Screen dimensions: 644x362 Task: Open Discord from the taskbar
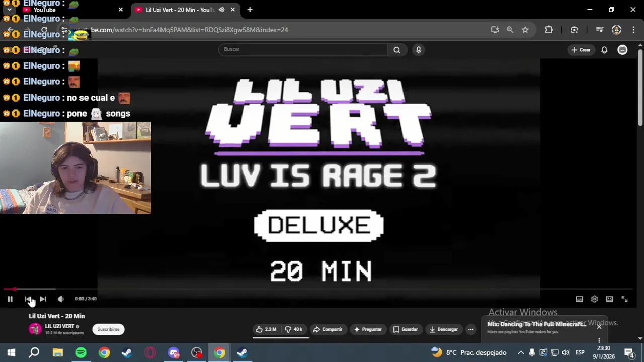174,352
